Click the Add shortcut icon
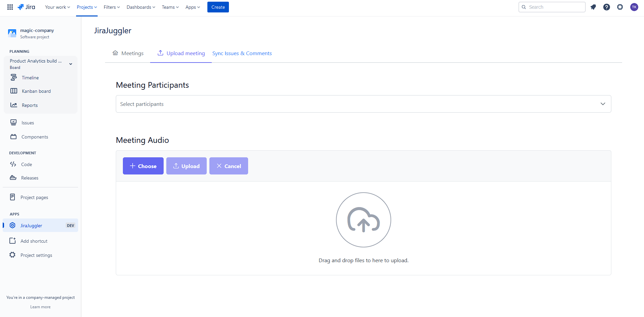The width and height of the screenshot is (644, 317). 12,241
